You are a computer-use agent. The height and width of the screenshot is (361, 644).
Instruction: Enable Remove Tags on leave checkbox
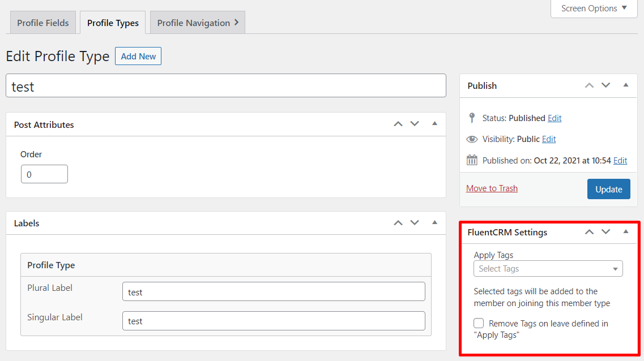click(479, 323)
